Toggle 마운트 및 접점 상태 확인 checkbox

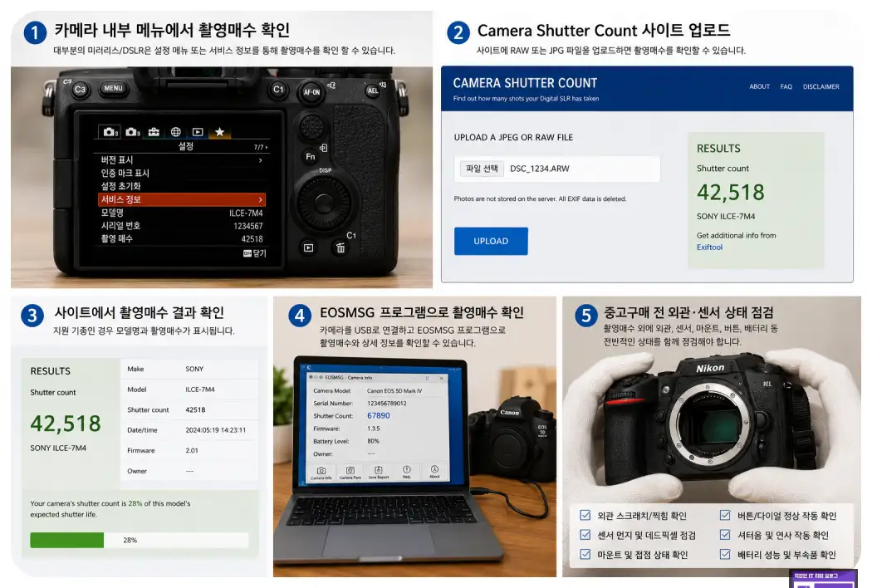click(585, 554)
